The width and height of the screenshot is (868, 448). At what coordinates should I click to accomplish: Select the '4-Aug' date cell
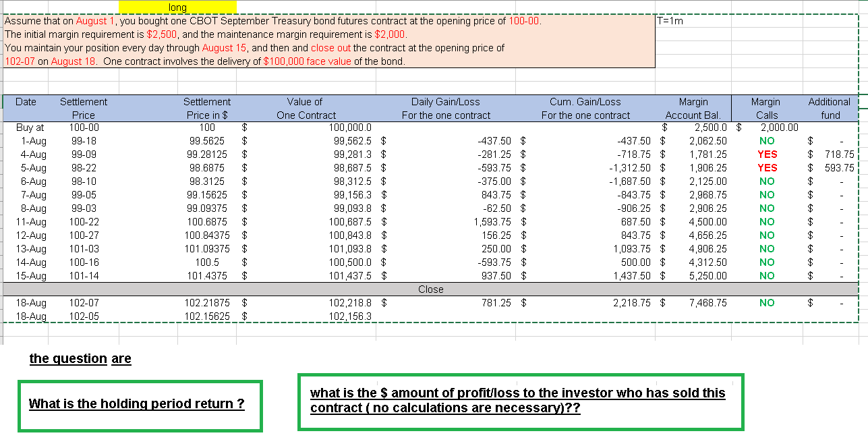(x=34, y=155)
